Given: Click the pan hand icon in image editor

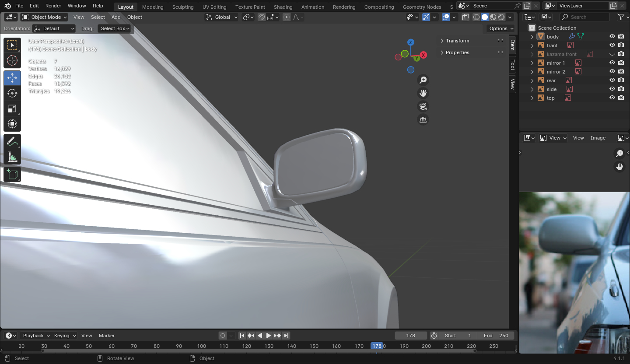Looking at the screenshot, I should (x=619, y=166).
